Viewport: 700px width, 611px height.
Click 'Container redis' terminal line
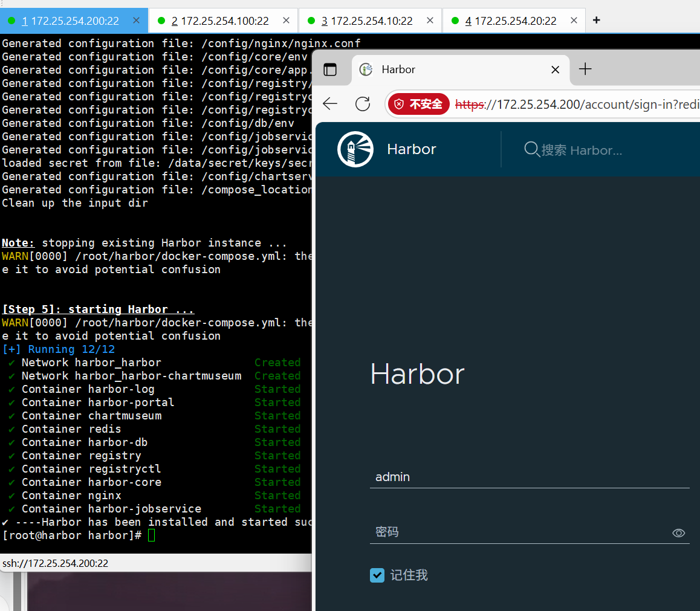tap(71, 429)
